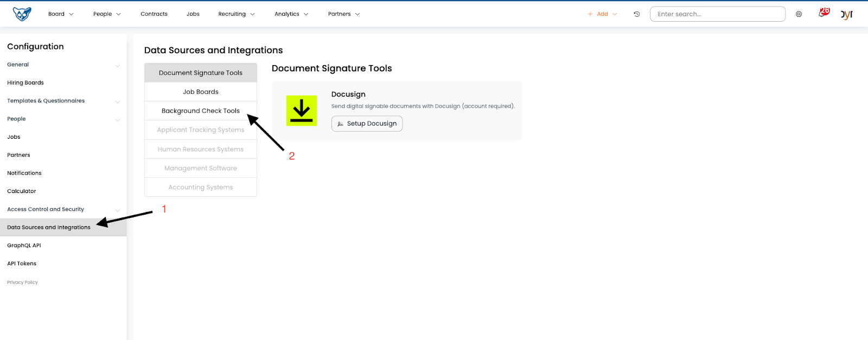Open API Tokens in sidebar
Image resolution: width=868 pixels, height=340 pixels.
click(63, 264)
